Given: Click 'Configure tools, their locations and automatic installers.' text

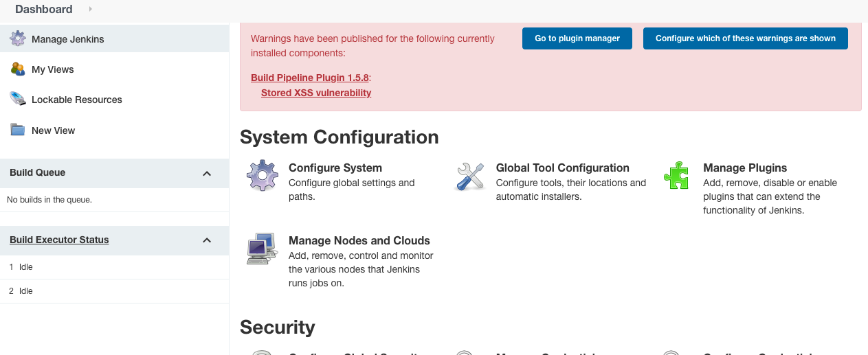Looking at the screenshot, I should click(571, 190).
